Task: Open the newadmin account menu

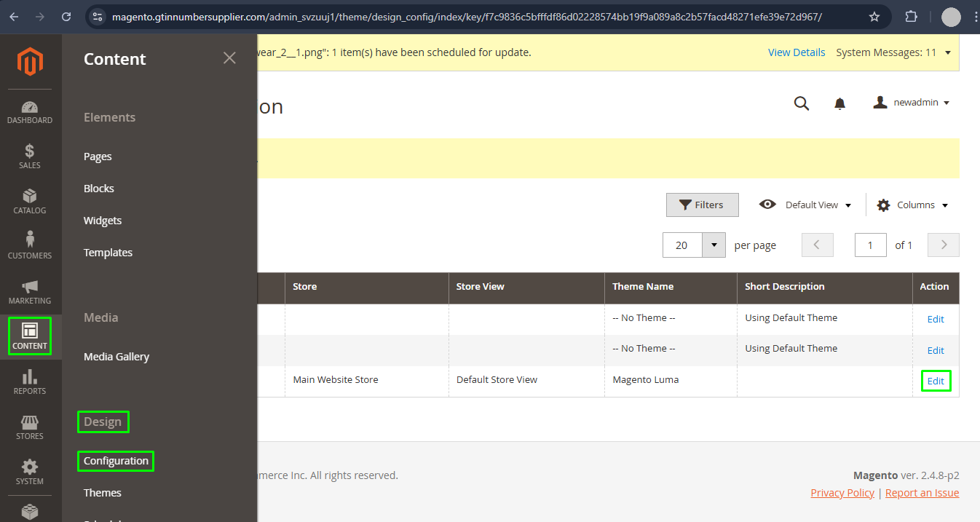Action: [911, 102]
